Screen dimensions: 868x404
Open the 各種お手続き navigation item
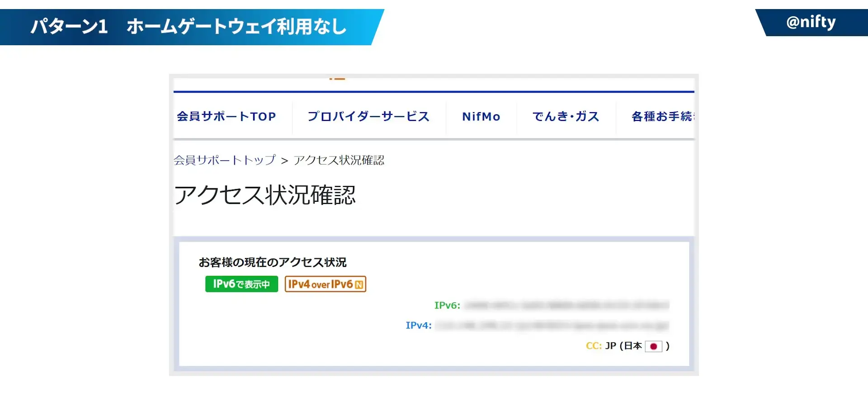[663, 117]
